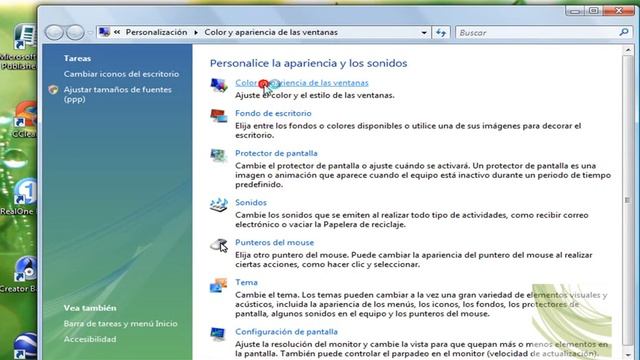
Task: Open the Accesibilidad link
Action: (x=90, y=339)
